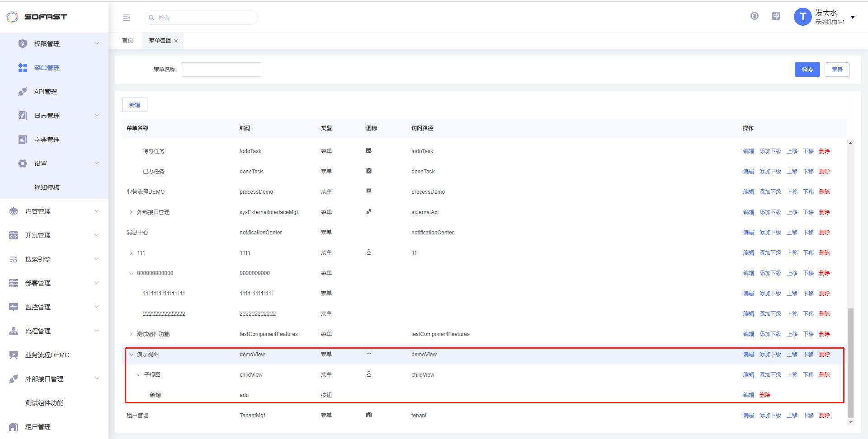Click the 菜单名称 input field
868x439 pixels.
(x=222, y=70)
